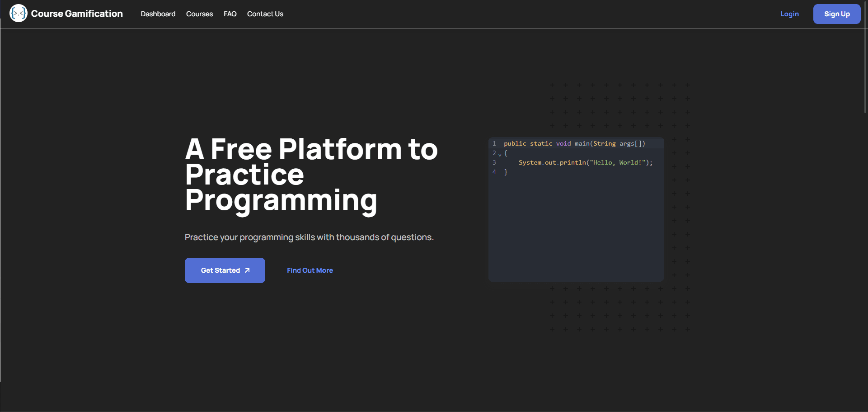Click the tagline about practicing programming skills
Screen dimensions: 868x412
coord(309,237)
